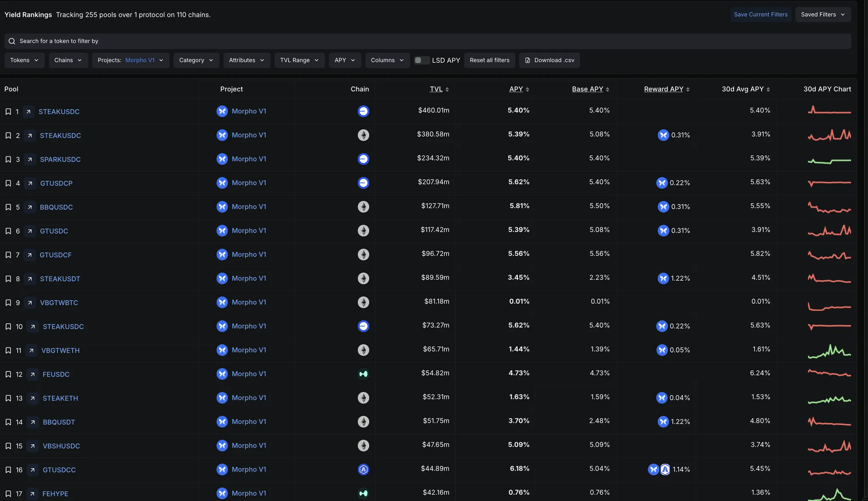868x501 pixels.
Task: Open the Columns menu
Action: coord(387,60)
